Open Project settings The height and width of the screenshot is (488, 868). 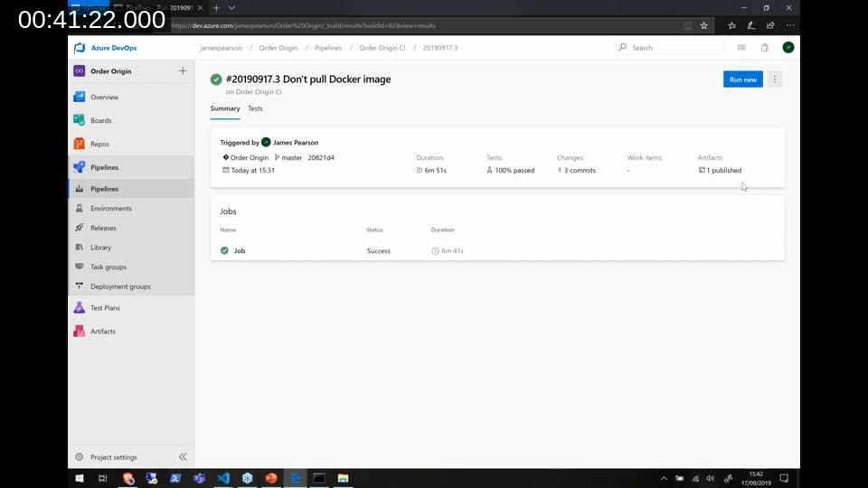pyautogui.click(x=114, y=457)
